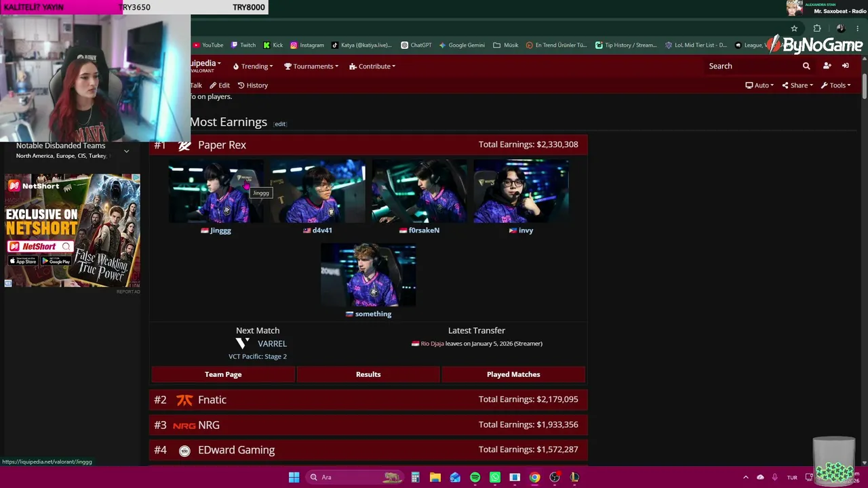Image resolution: width=868 pixels, height=488 pixels.
Task: Open the Katya TikTok bookmark
Action: pyautogui.click(x=361, y=45)
